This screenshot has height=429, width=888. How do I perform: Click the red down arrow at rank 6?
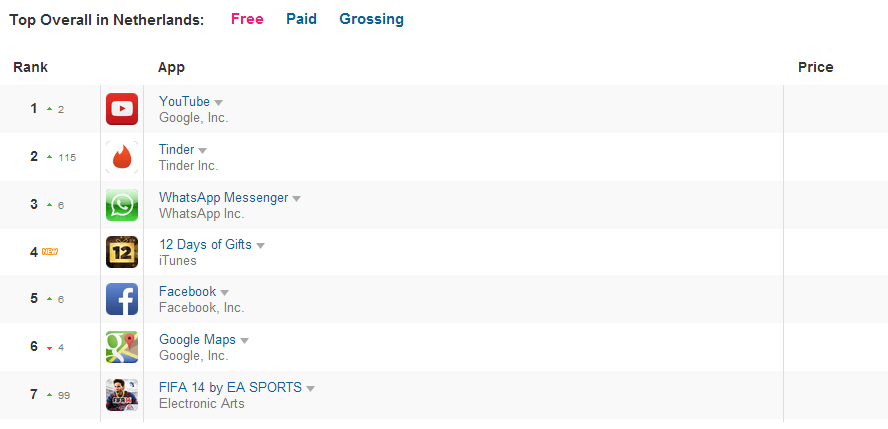coord(49,348)
